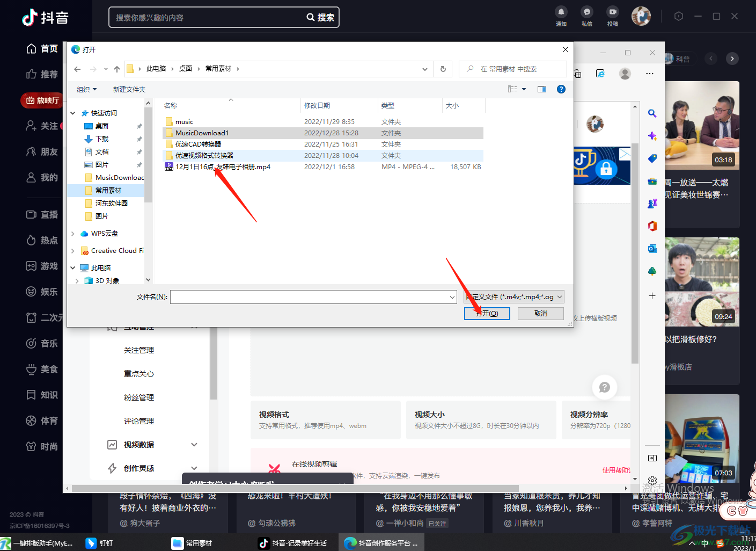Open 关注管理 in creator menu
This screenshot has width=756, height=551.
(139, 350)
